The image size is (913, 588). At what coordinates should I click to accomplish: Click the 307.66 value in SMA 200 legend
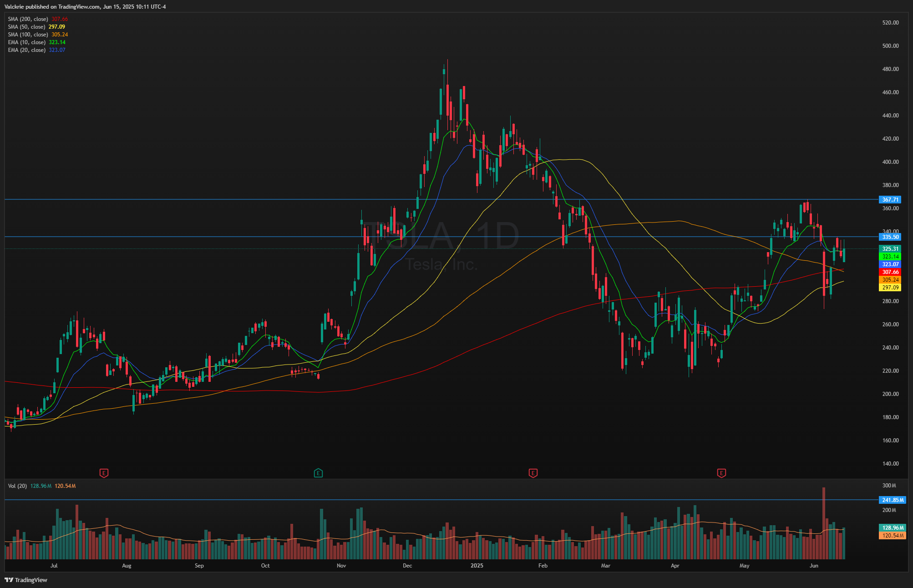coord(60,19)
